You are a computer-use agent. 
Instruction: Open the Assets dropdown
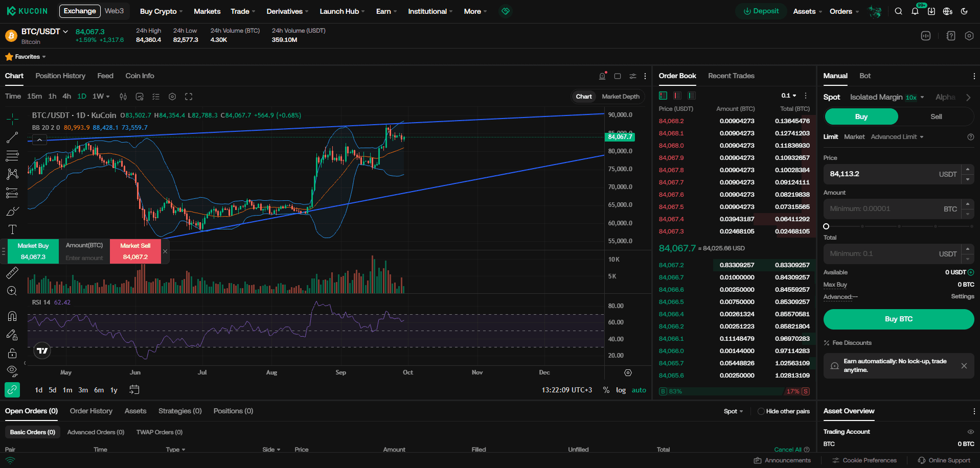coord(808,11)
